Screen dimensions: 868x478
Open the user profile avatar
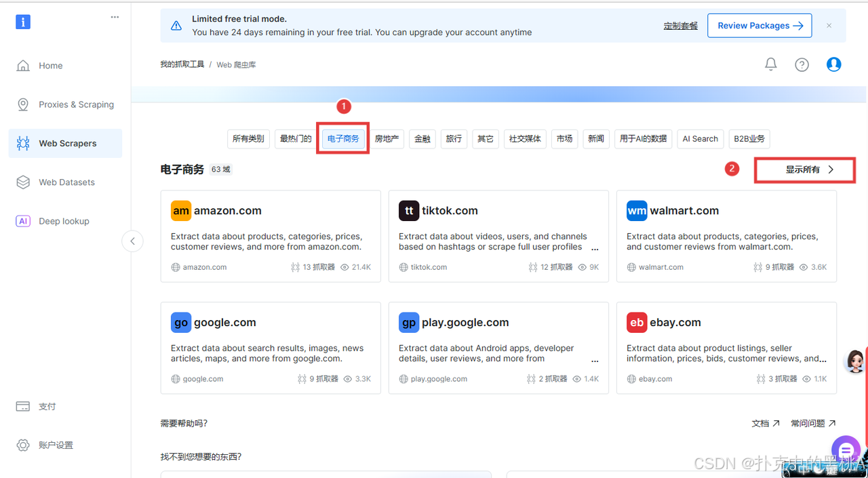834,64
